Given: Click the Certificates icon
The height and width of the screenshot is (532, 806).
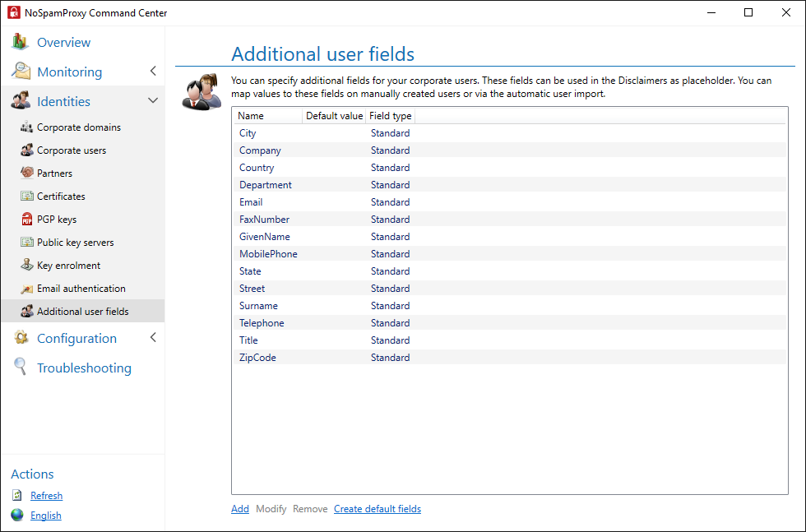Looking at the screenshot, I should coord(26,196).
